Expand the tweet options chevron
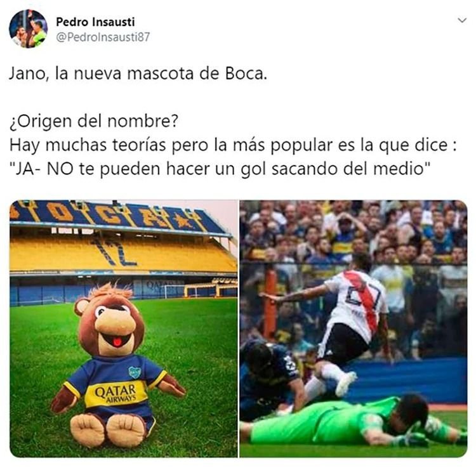This screenshot has height=475, width=476. point(462,21)
